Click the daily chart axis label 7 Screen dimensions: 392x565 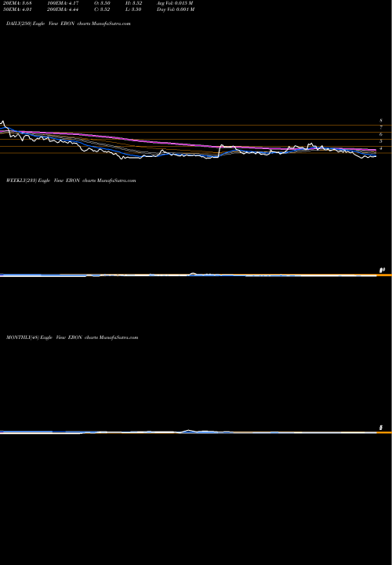pos(381,128)
